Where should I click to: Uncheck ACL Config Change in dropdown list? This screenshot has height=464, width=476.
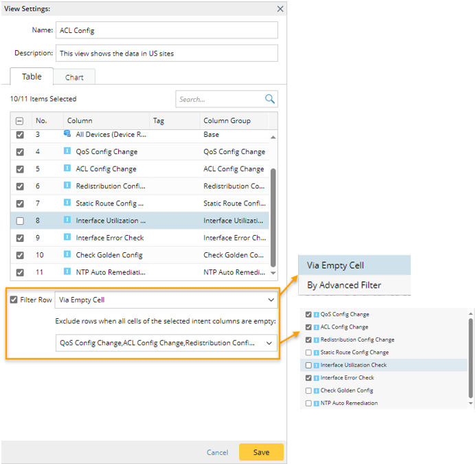point(308,327)
